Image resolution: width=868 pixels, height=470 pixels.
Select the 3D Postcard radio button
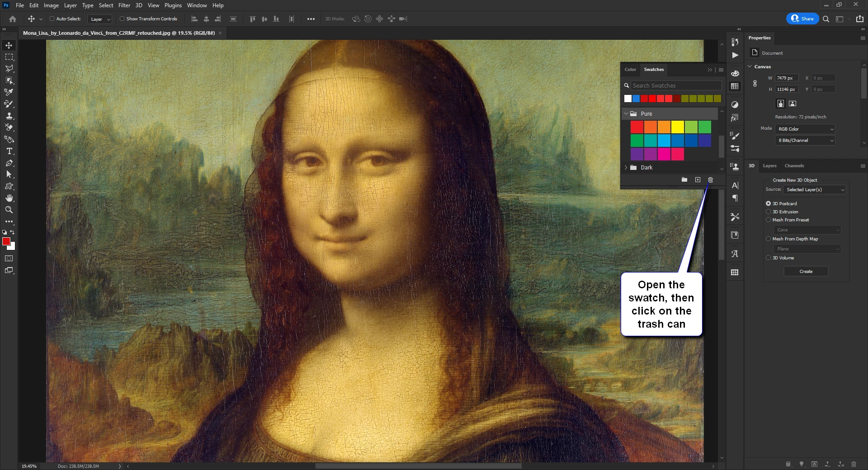(768, 204)
